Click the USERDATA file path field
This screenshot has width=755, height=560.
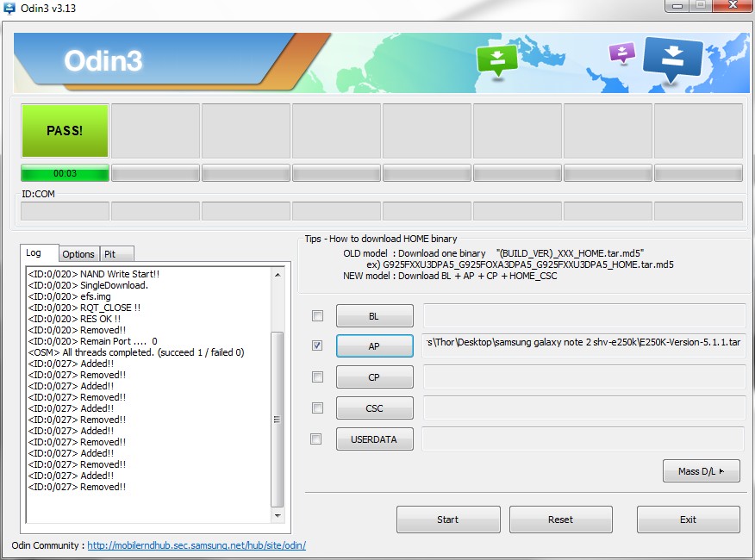pyautogui.click(x=583, y=439)
